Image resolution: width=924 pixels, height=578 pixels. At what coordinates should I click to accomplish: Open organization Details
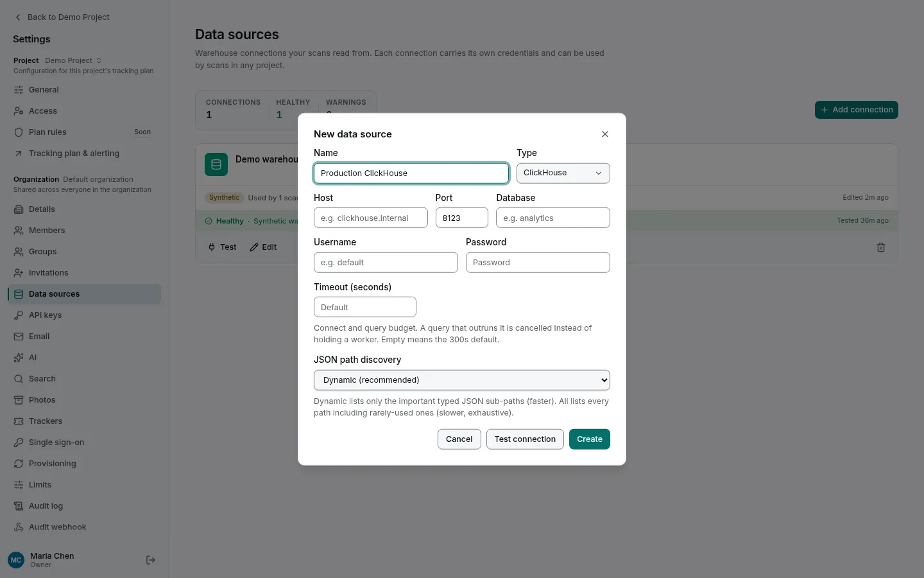click(x=84, y=209)
